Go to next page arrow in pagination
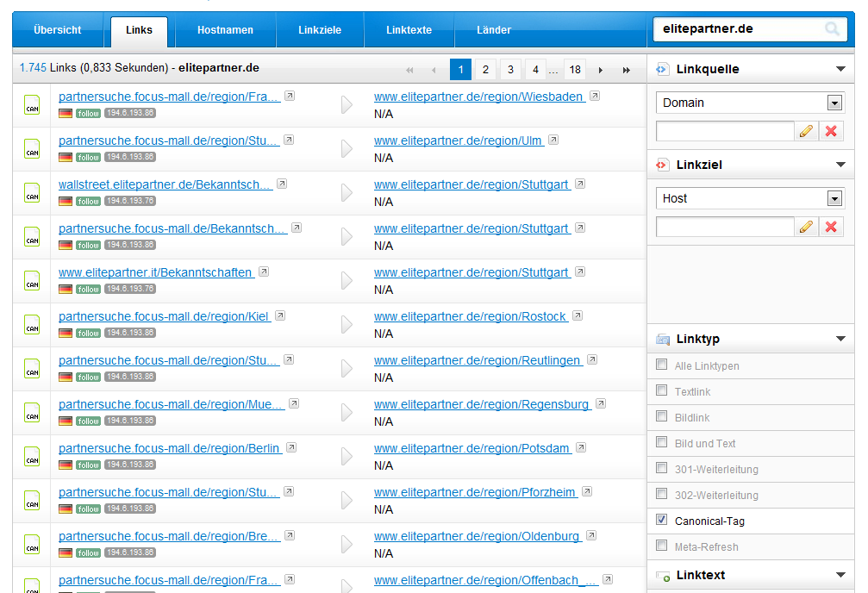 tap(601, 70)
